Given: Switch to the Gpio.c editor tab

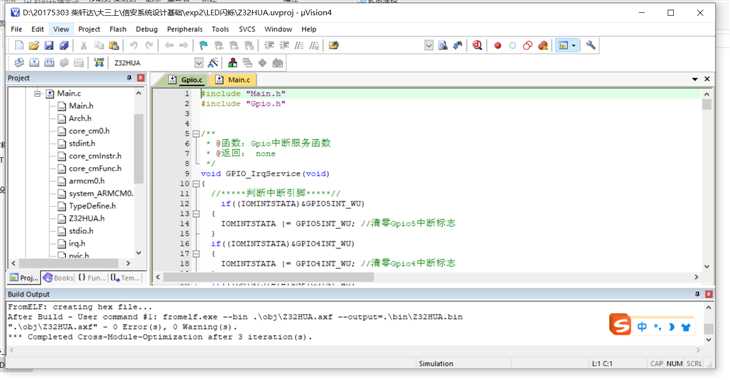Looking at the screenshot, I should 186,80.
